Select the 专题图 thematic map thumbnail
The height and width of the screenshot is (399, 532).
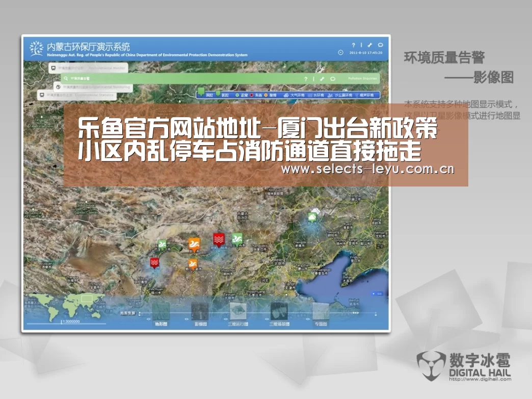pos(321,312)
